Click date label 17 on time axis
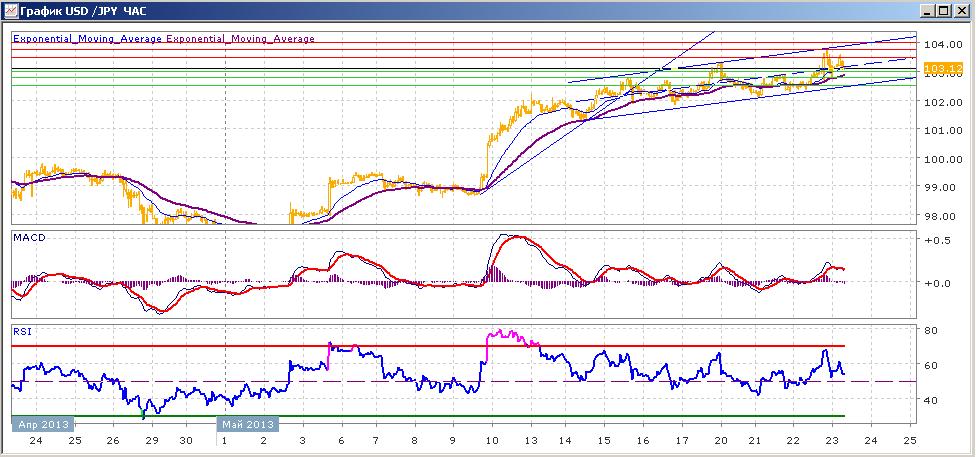 682,440
